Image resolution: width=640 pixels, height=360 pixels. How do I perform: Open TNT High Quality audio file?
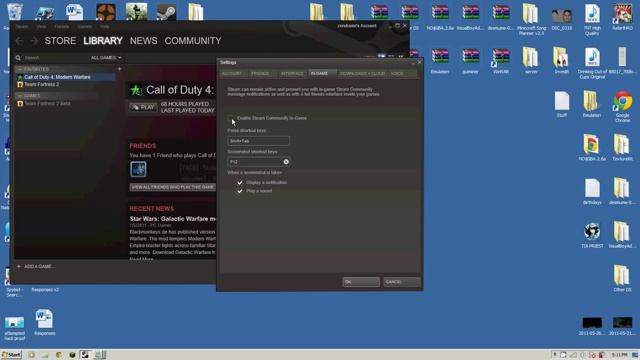[592, 18]
